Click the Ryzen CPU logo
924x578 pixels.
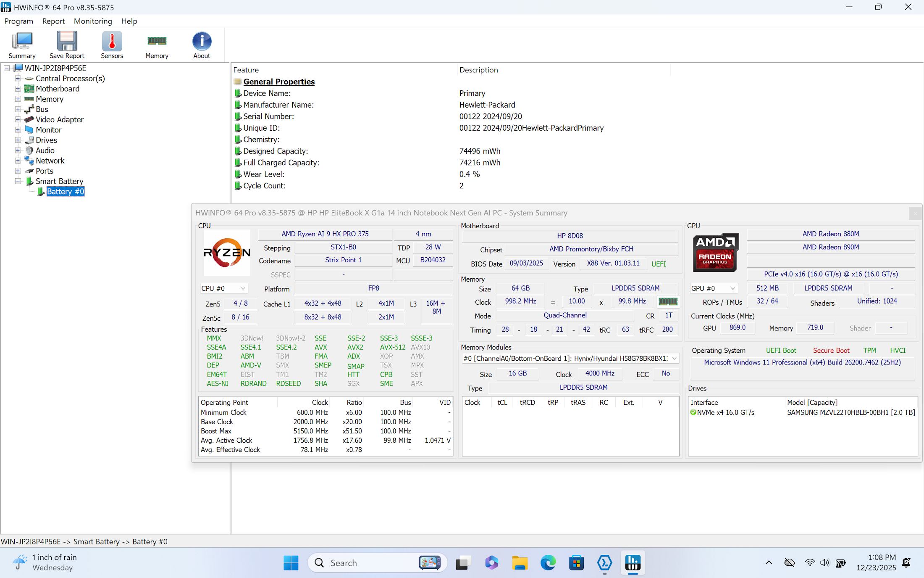pos(227,253)
